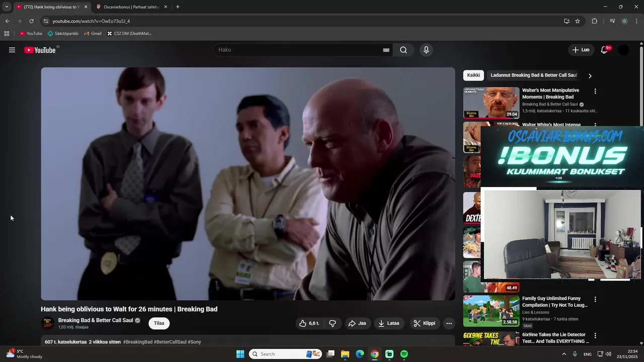
Task: Show hidden system tray icons
Action: (565, 354)
